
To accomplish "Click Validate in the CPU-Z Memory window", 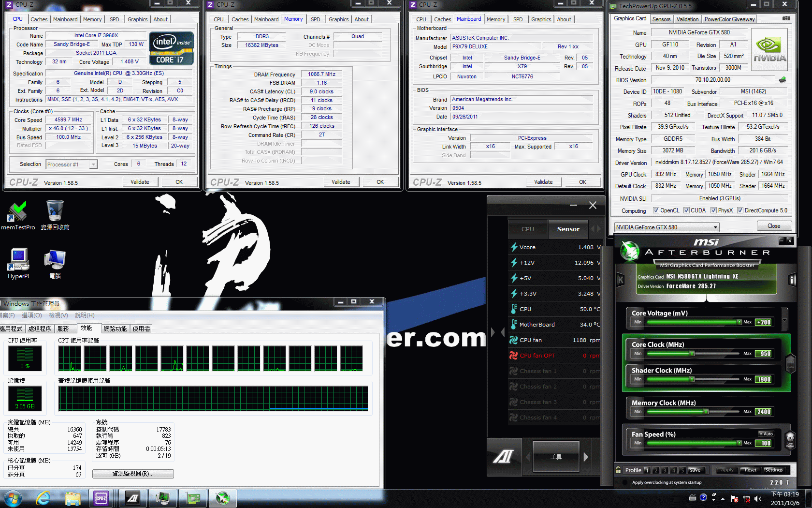I will coord(341,182).
